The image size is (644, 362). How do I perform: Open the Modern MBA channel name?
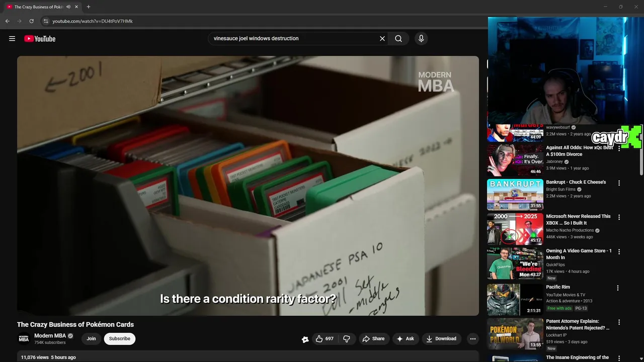50,336
